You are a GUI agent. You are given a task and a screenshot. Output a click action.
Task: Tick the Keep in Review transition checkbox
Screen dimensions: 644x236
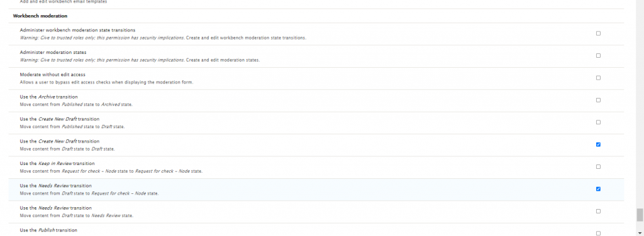pyautogui.click(x=598, y=167)
